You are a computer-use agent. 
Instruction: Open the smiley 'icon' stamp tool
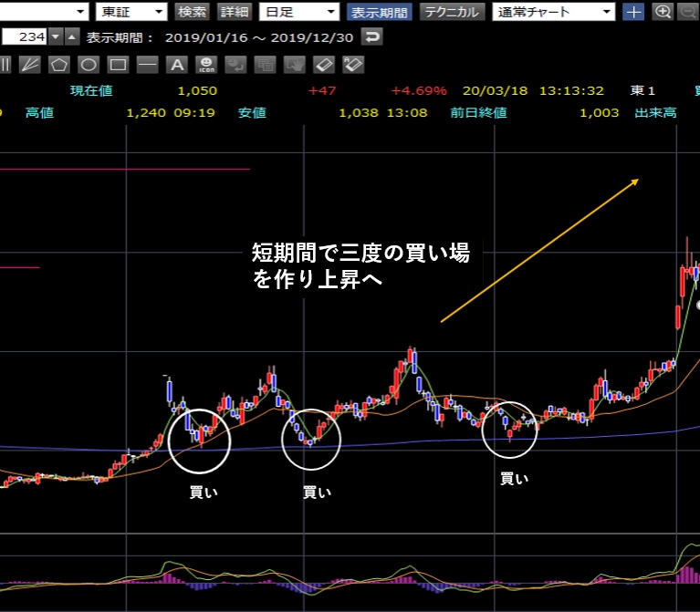point(206,65)
